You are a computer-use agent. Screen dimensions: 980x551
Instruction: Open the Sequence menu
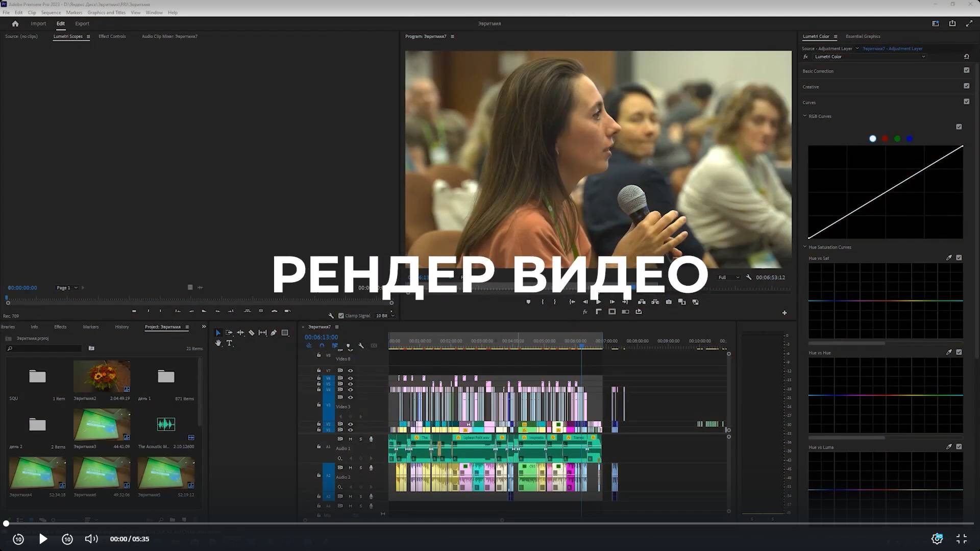[x=51, y=13]
